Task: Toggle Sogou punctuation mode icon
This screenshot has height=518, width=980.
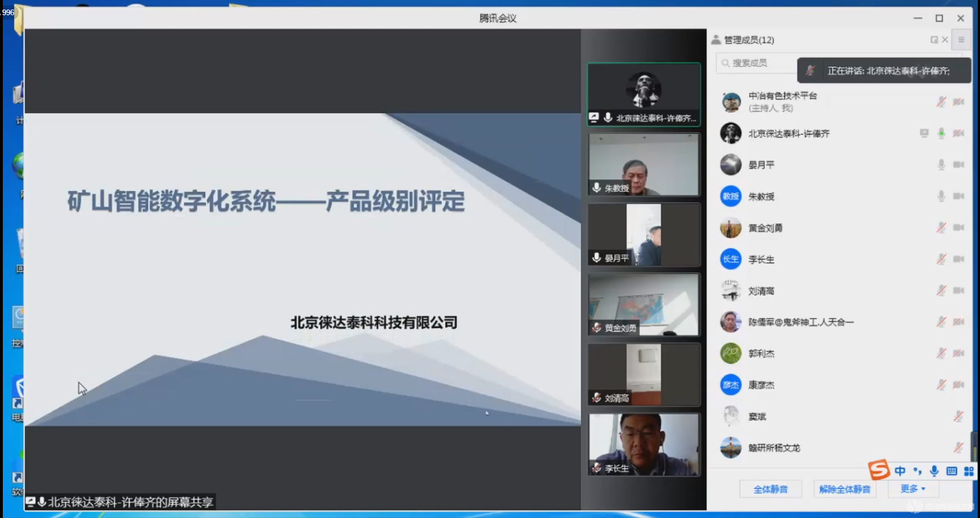Action: pos(918,471)
